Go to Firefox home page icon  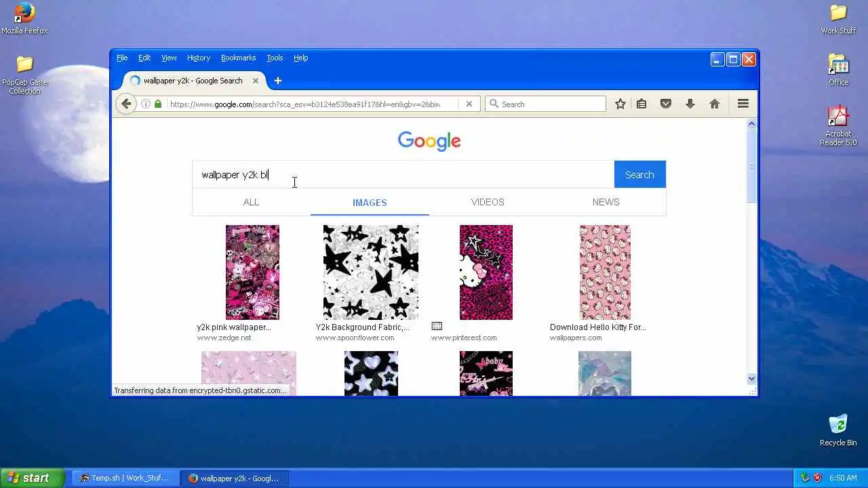point(714,104)
